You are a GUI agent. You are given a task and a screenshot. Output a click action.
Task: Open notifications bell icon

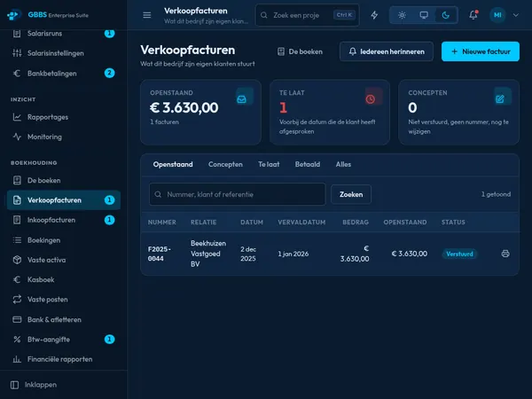click(x=473, y=15)
